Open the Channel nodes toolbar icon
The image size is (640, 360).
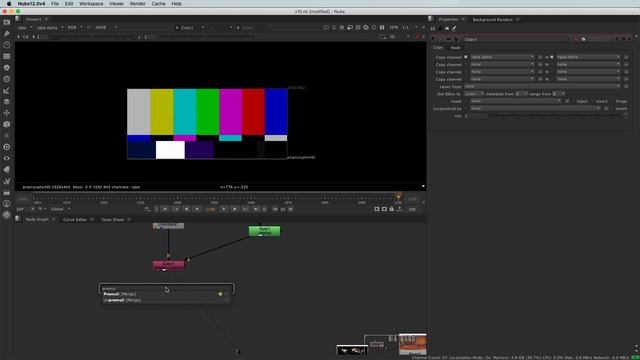(7, 56)
